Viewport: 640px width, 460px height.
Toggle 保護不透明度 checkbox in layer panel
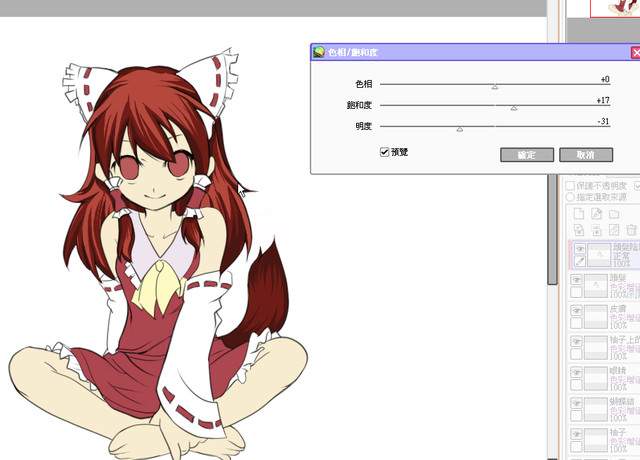tap(570, 186)
